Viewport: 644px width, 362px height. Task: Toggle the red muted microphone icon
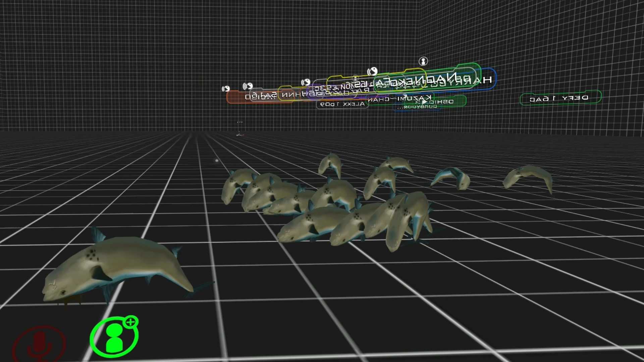pyautogui.click(x=39, y=344)
